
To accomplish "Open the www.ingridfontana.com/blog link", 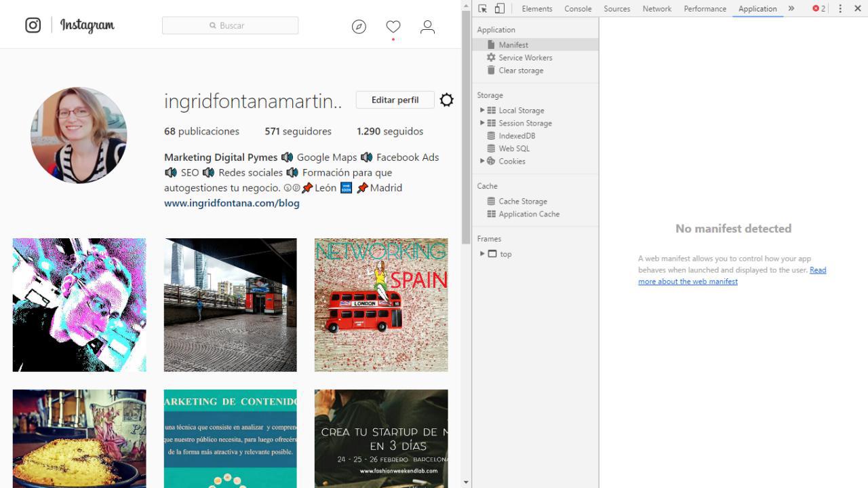I will click(x=231, y=202).
